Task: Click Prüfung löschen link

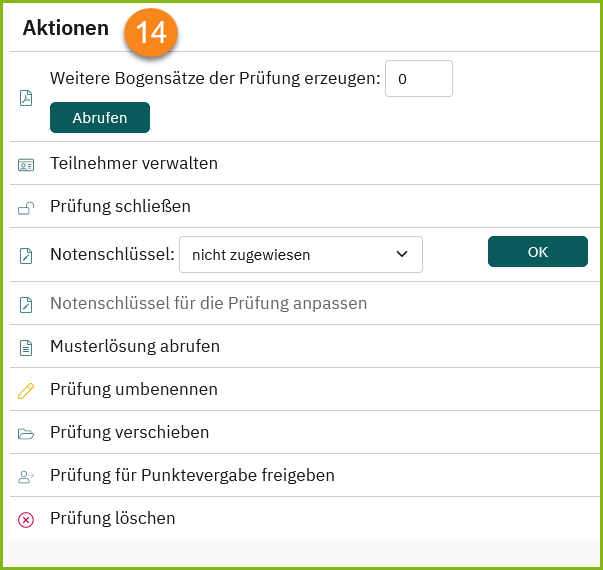Action: click(x=113, y=518)
